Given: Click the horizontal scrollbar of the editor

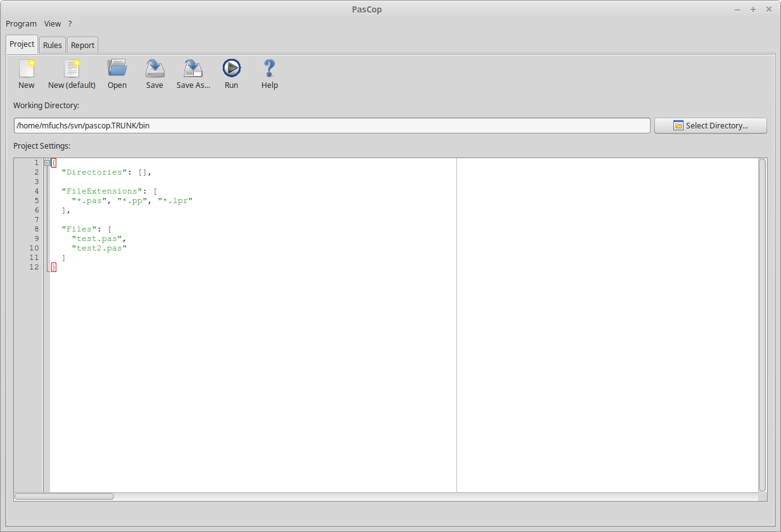Looking at the screenshot, I should pyautogui.click(x=385, y=497).
